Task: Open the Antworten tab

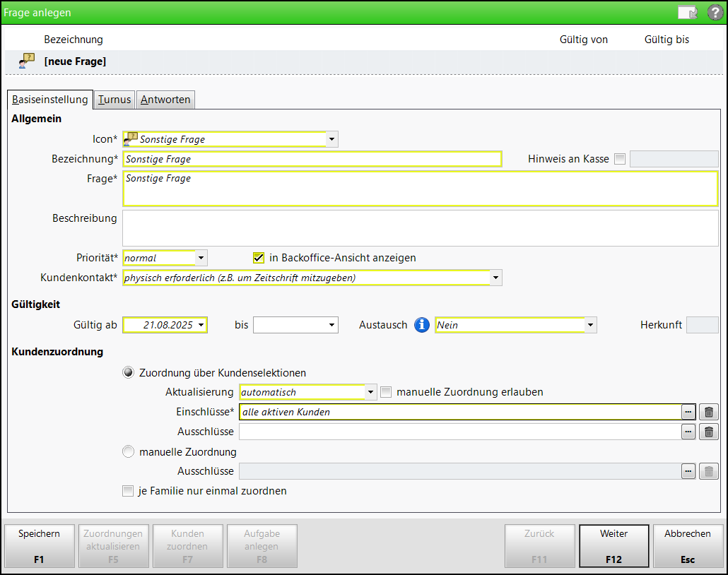Action: pos(165,100)
